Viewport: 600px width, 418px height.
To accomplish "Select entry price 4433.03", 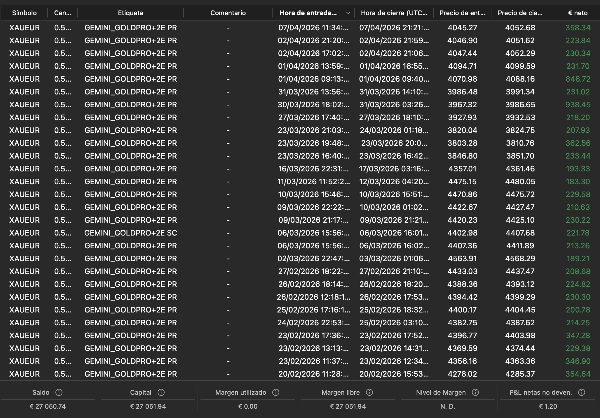I will (x=462, y=271).
